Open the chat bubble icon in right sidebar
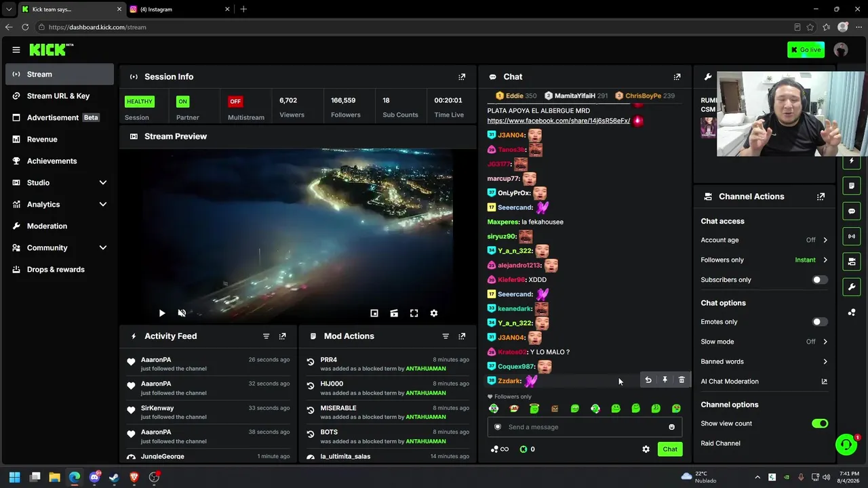868x488 pixels. coord(852,211)
